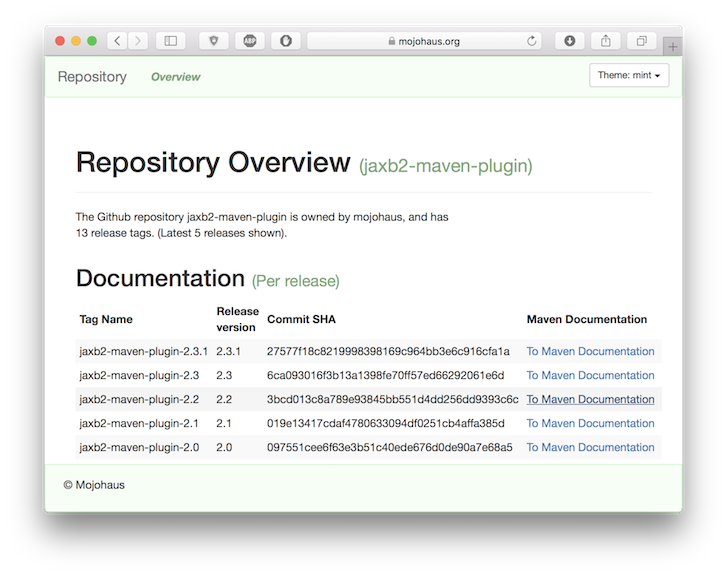This screenshot has height=576, width=727.
Task: Click the Maven Documentation column header
Action: (x=587, y=320)
